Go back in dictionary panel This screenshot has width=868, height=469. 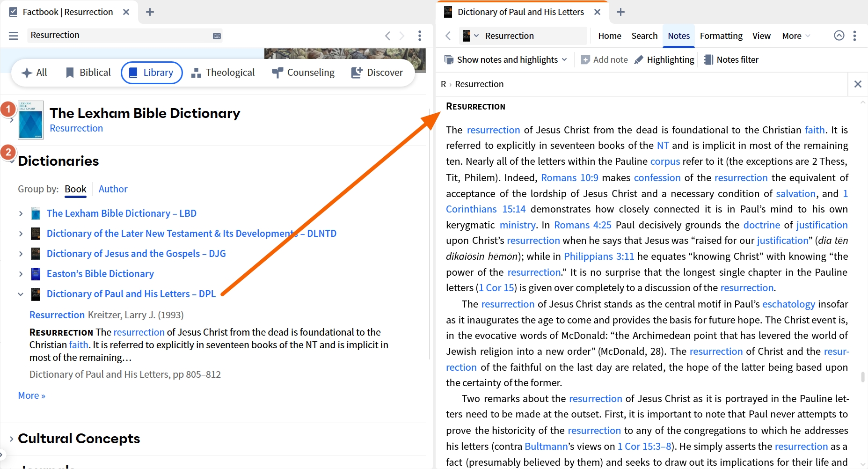(x=448, y=36)
